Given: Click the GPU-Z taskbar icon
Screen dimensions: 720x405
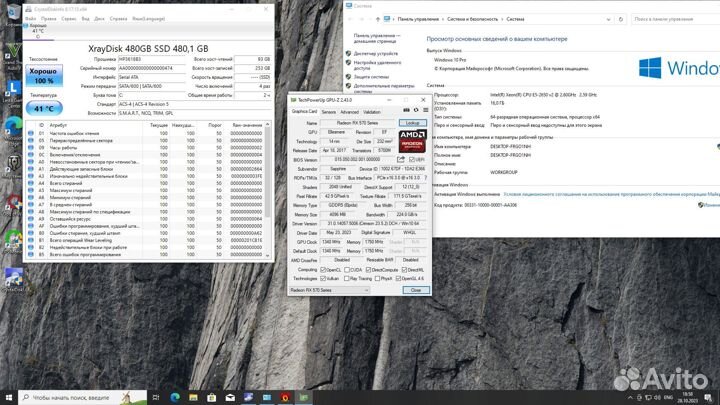Looking at the screenshot, I should pyautogui.click(x=304, y=397).
